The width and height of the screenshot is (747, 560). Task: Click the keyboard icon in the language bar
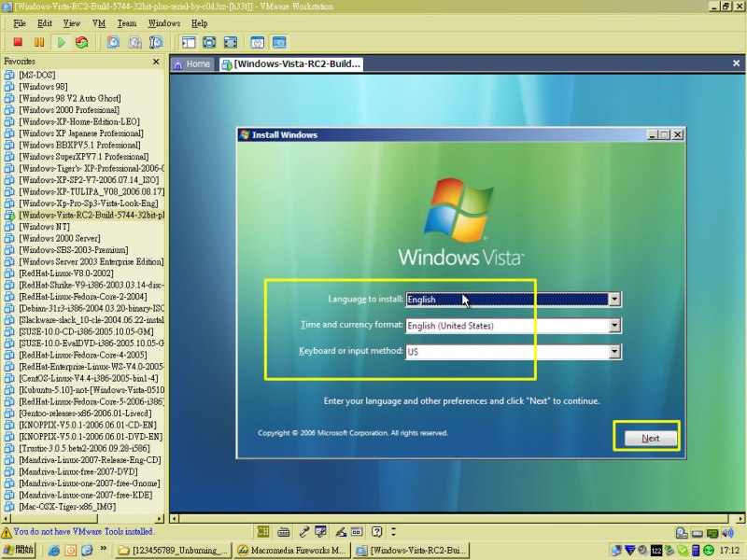click(x=284, y=531)
